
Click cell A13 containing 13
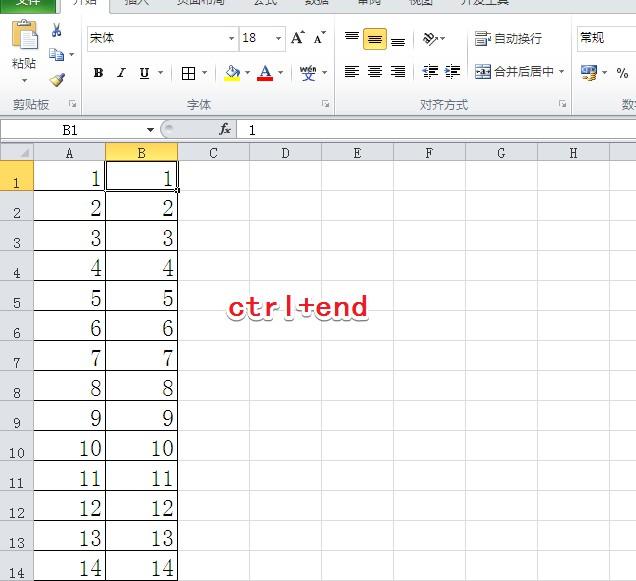69,536
